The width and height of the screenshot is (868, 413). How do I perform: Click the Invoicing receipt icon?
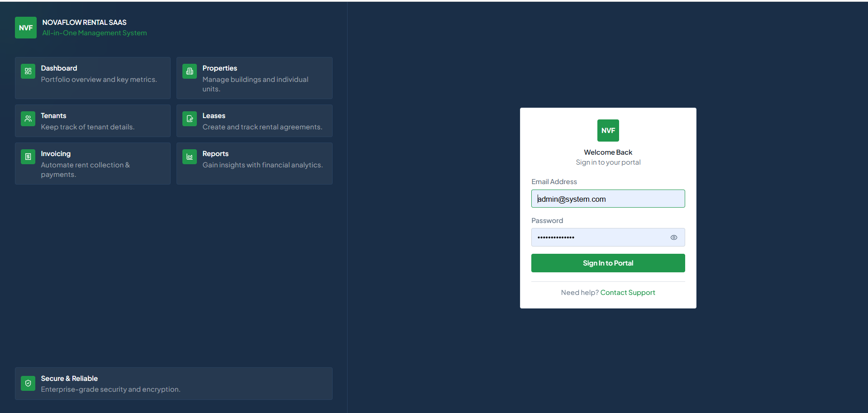[28, 157]
